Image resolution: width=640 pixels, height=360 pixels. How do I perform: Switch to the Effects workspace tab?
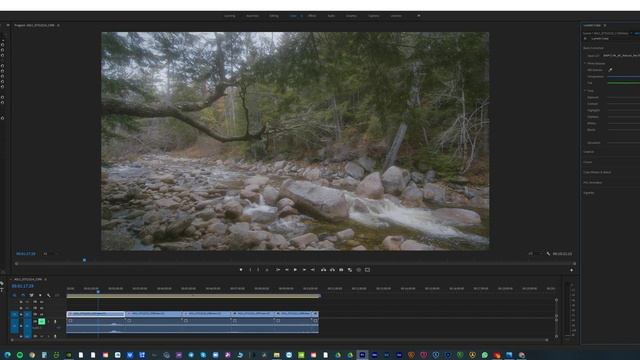312,16
